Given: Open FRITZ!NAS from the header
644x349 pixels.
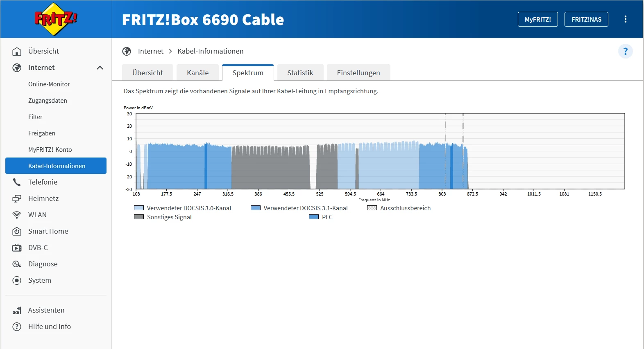Looking at the screenshot, I should click(x=586, y=19).
